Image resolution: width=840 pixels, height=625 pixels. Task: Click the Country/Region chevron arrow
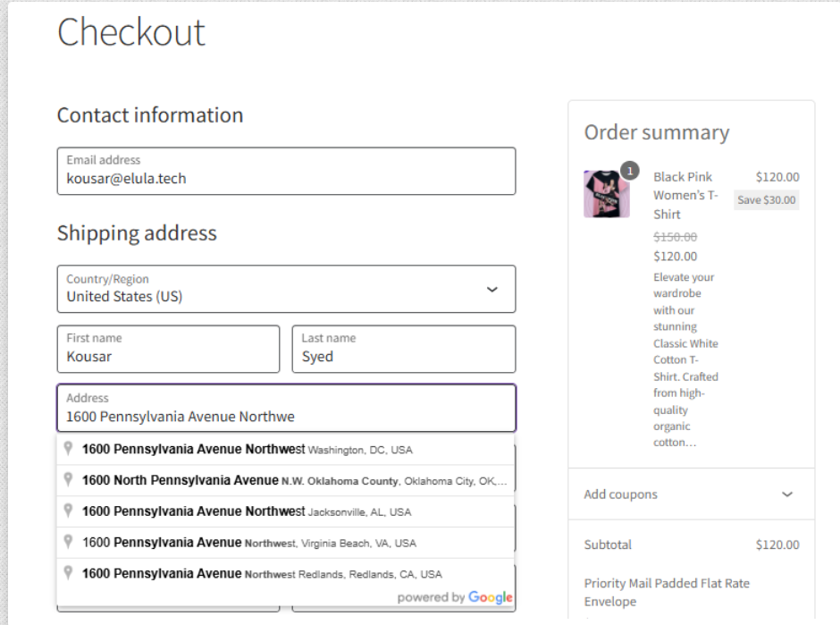pyautogui.click(x=491, y=290)
